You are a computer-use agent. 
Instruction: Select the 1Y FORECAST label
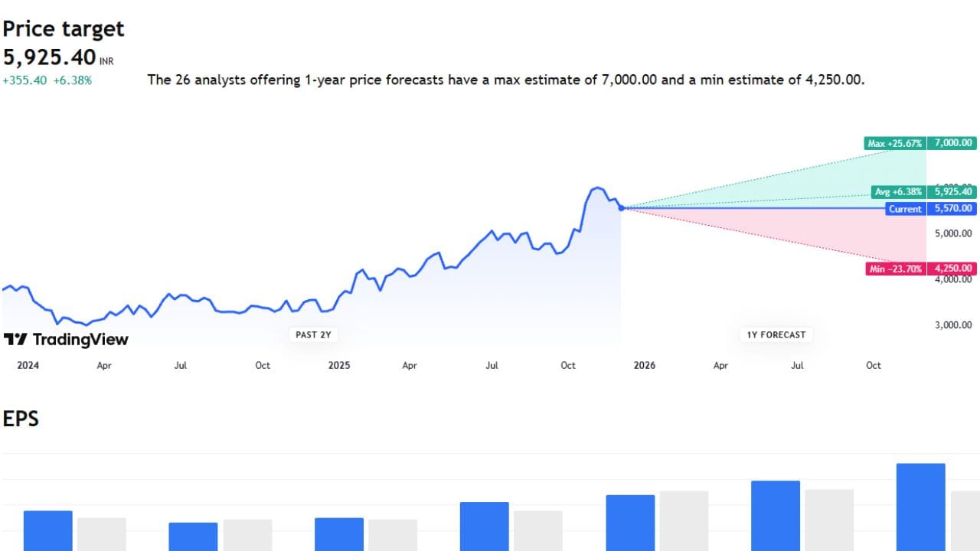776,334
